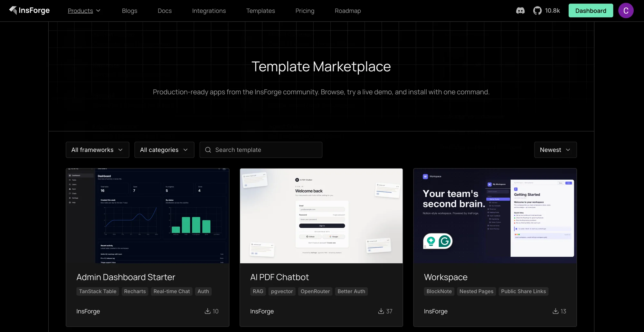Select the Auth tag
The height and width of the screenshot is (332, 644).
[203, 291]
